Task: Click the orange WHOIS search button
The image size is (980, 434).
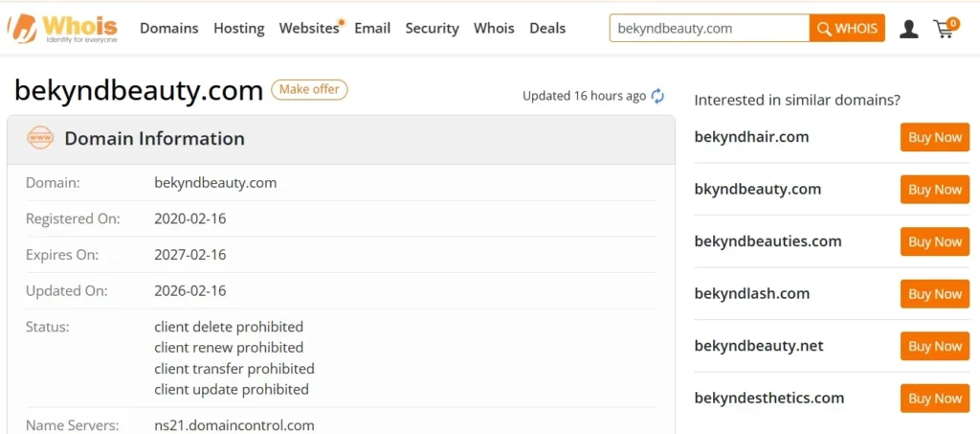Action: (847, 28)
